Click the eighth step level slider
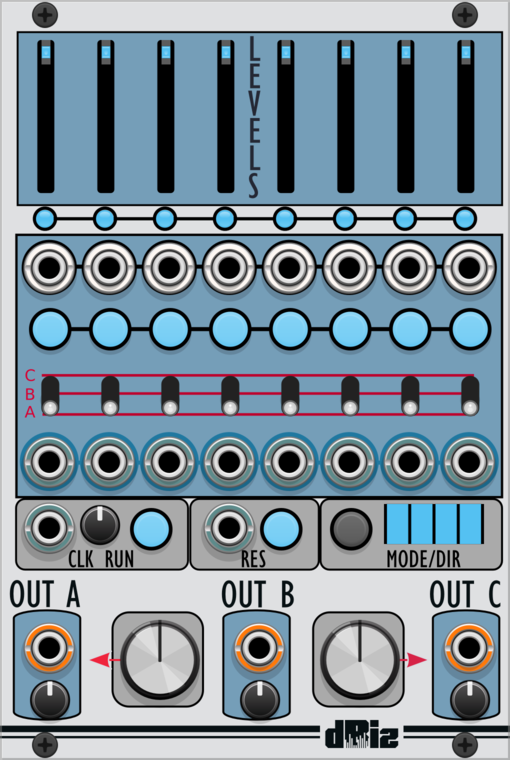This screenshot has width=510, height=760. [466, 117]
